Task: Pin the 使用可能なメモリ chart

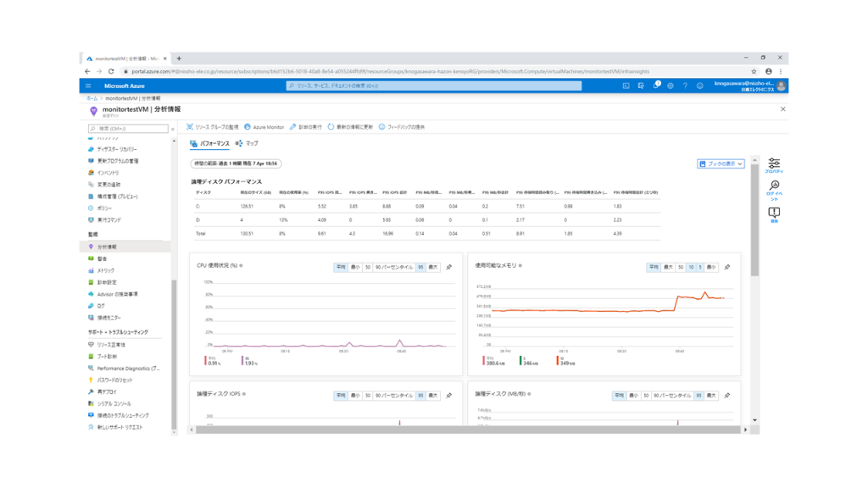Action: pyautogui.click(x=727, y=267)
